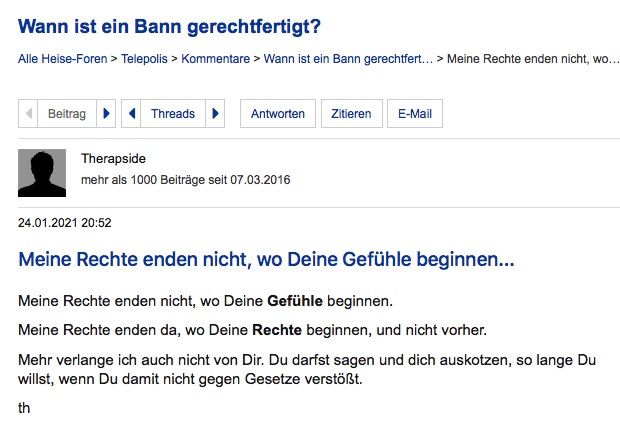Open post heading 'Meine Rechte enden nicht…'
This screenshot has height=433, width=620.
266,262
